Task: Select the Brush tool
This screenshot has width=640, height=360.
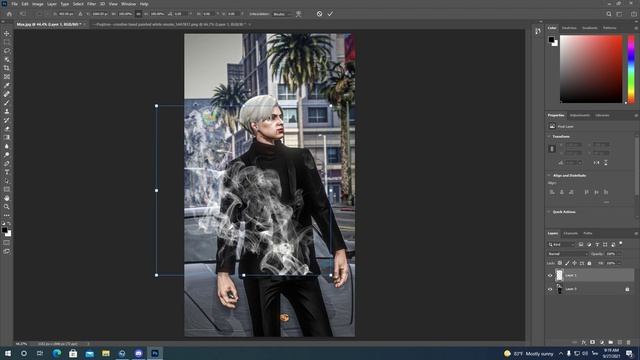Action: pyautogui.click(x=7, y=102)
